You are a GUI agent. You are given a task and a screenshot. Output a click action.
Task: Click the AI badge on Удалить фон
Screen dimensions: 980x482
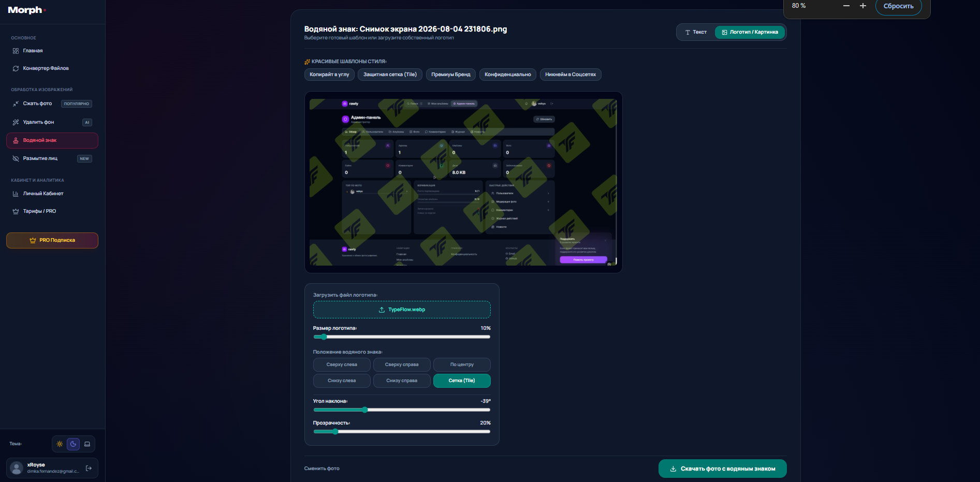[x=87, y=122]
